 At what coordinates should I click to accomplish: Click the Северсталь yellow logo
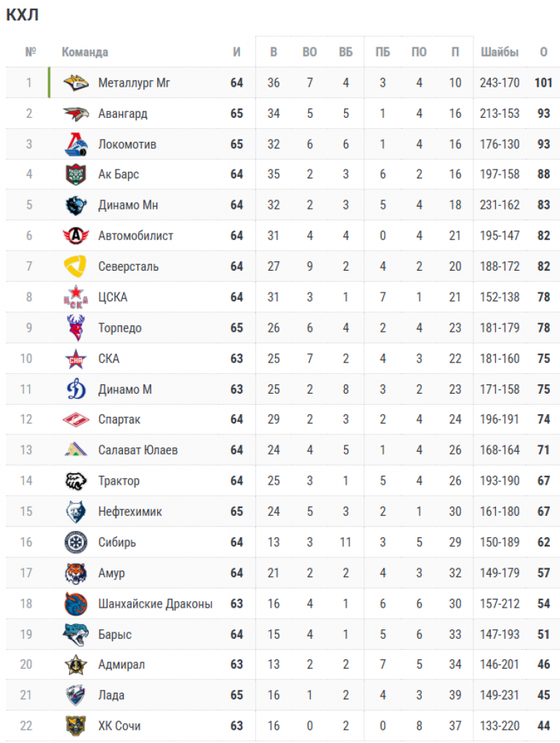(76, 266)
